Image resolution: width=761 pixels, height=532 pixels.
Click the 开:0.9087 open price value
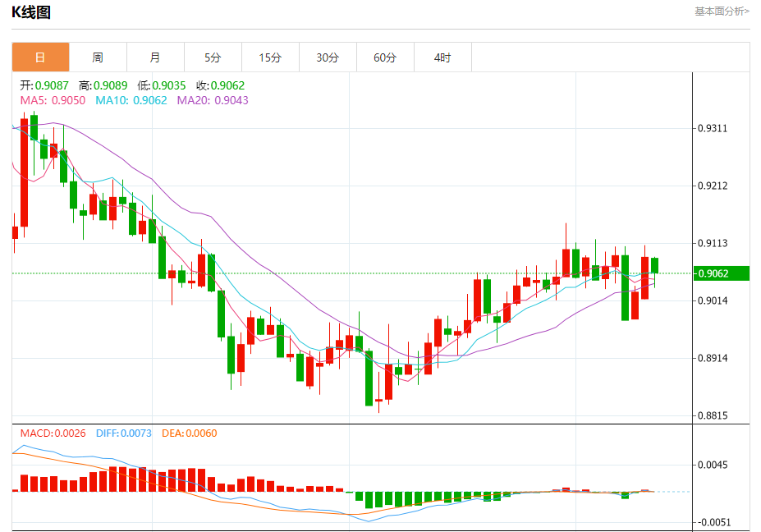pyautogui.click(x=44, y=85)
